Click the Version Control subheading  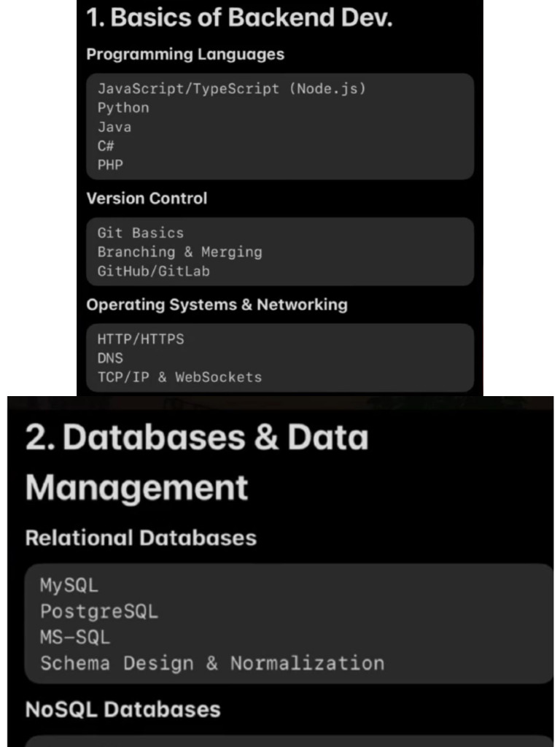(x=147, y=198)
